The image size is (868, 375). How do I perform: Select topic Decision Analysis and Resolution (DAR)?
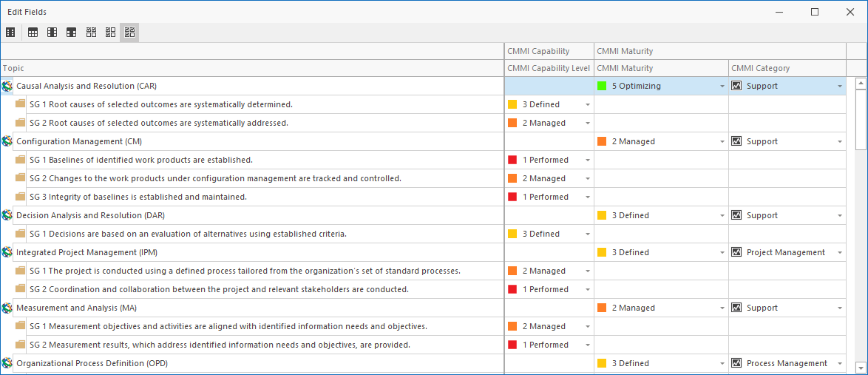point(91,215)
